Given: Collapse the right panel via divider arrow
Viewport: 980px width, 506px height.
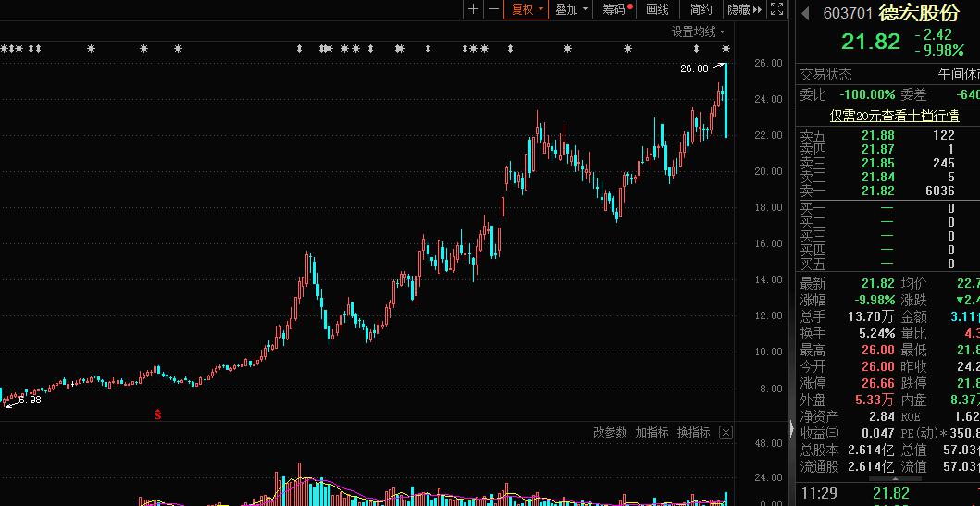Looking at the screenshot, I should point(791,428).
